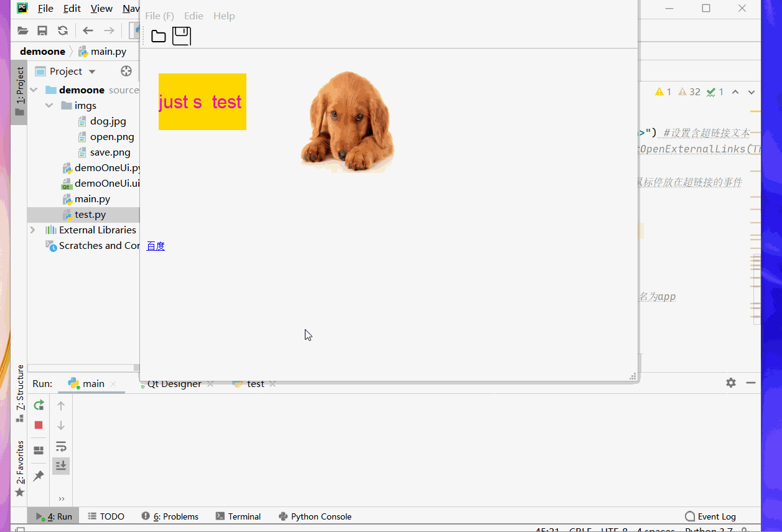Image resolution: width=782 pixels, height=532 pixels.
Task: Switch to the Qt Designer run tab
Action: tap(174, 383)
